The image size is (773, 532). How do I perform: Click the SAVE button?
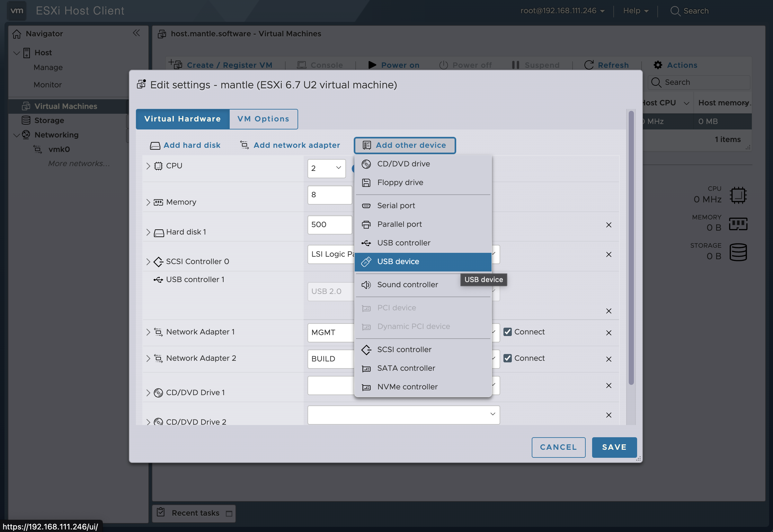click(614, 447)
